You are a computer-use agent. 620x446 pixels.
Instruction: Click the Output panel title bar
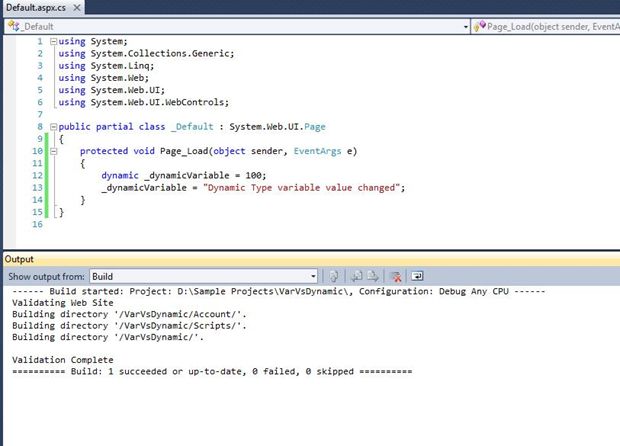click(x=312, y=259)
